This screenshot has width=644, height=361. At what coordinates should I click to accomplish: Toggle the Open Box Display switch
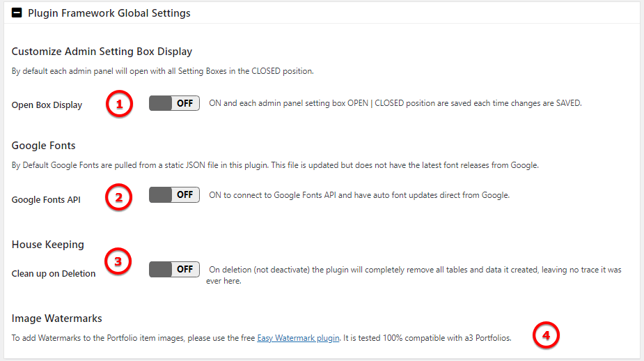click(174, 103)
